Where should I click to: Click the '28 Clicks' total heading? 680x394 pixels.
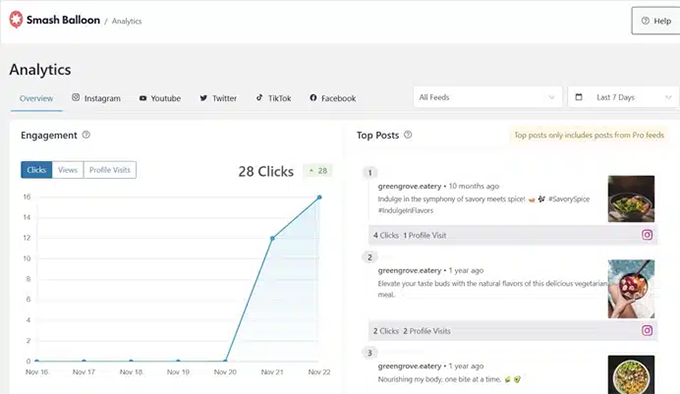(266, 172)
